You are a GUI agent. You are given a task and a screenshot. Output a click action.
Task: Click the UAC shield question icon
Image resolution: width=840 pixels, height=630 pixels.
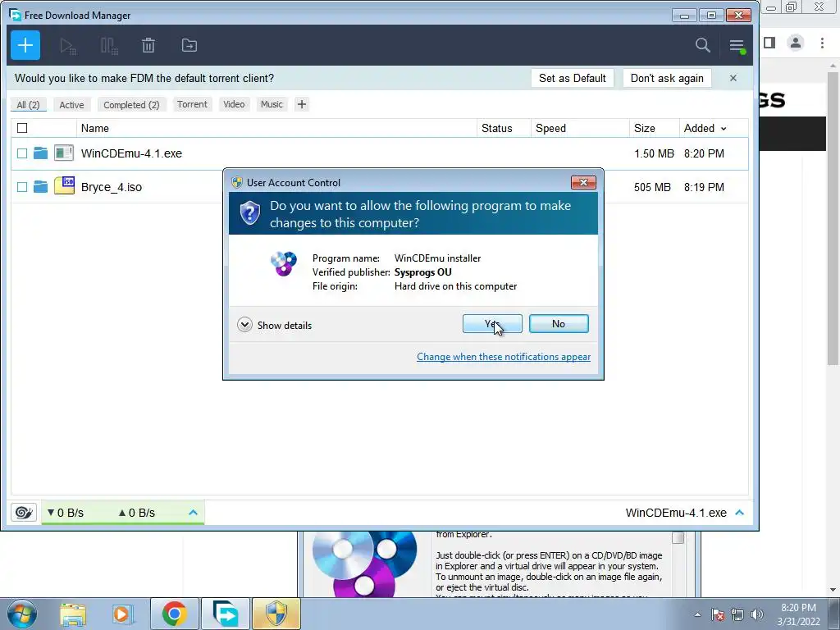pos(249,213)
